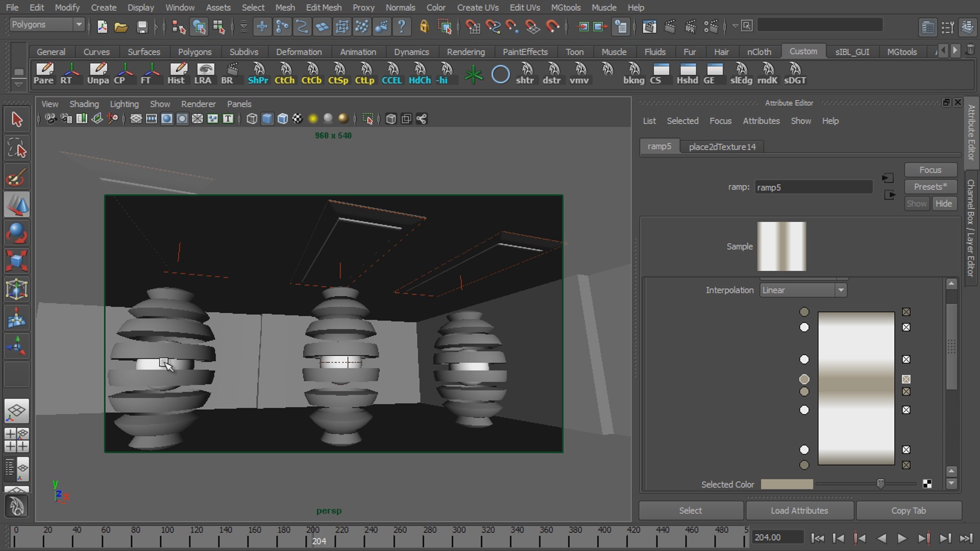Viewport: 980px width, 551px height.
Task: Click the Hypershade Hshd shelf icon
Action: pos(687,73)
